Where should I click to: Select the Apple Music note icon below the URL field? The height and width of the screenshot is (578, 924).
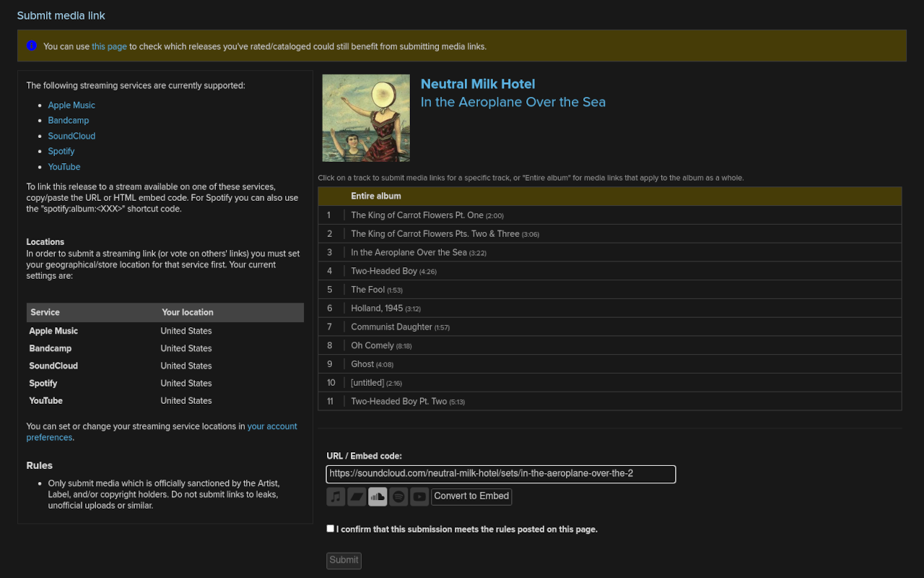336,496
